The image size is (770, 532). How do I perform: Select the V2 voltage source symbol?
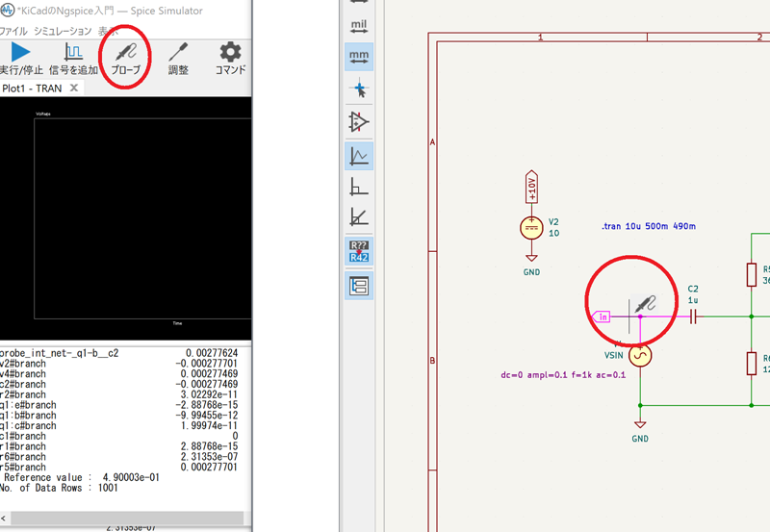point(531,228)
